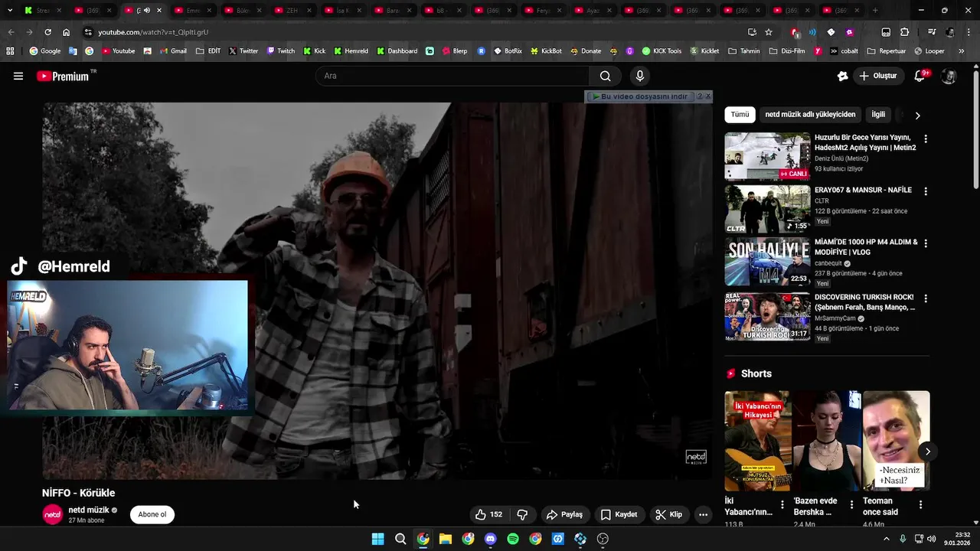980x551 pixels.
Task: Start voice search with microphone
Action: 640,76
